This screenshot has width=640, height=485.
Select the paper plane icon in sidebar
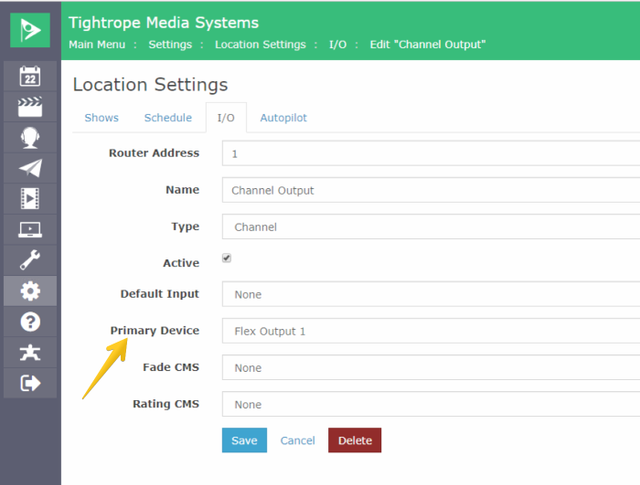click(x=30, y=168)
